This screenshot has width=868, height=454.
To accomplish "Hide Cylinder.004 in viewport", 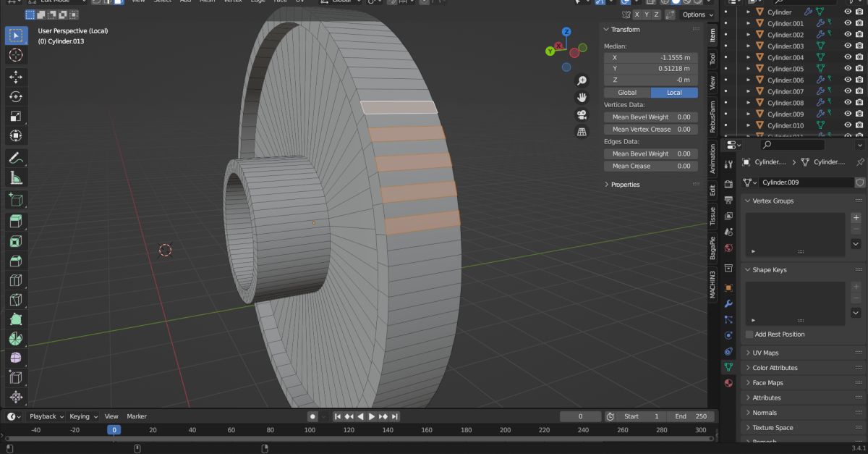I will [x=848, y=57].
